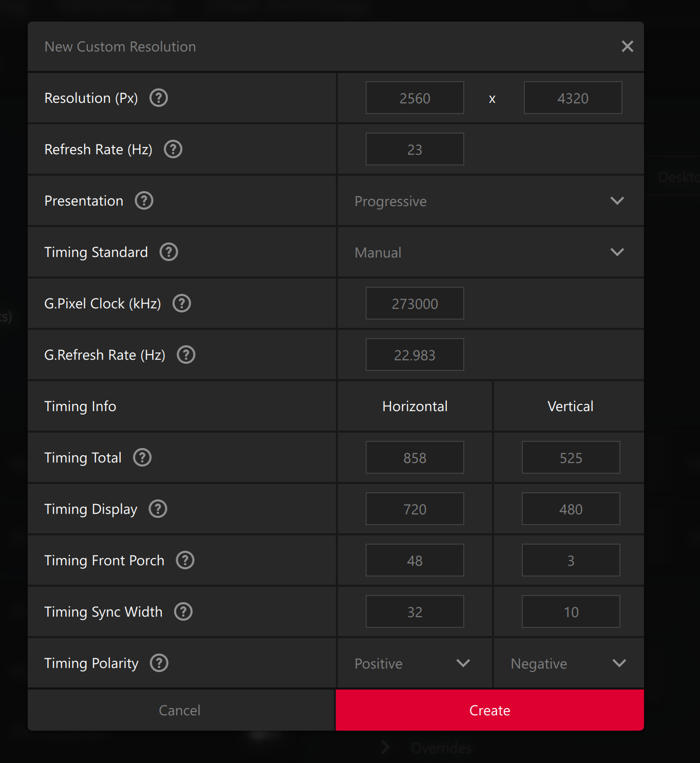The image size is (700, 763).
Task: Click the Timing Polarity help icon
Action: tap(159, 663)
